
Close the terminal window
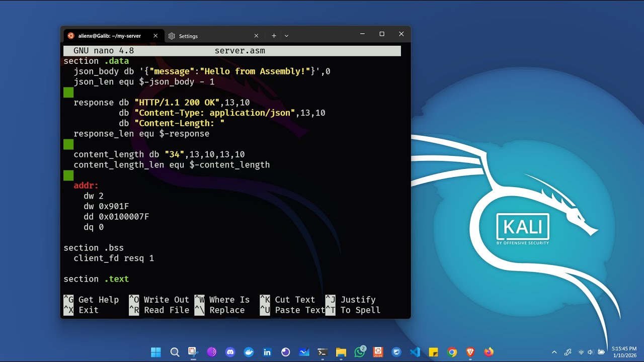pos(401,34)
